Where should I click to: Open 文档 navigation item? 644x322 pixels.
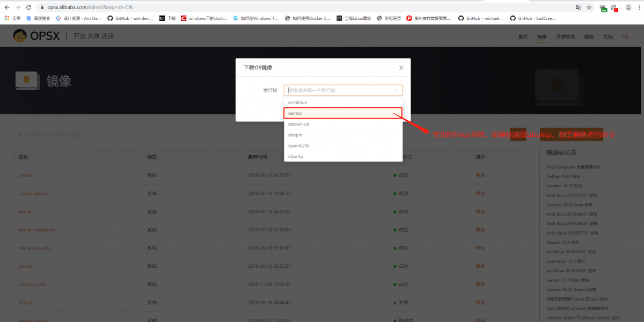(608, 36)
